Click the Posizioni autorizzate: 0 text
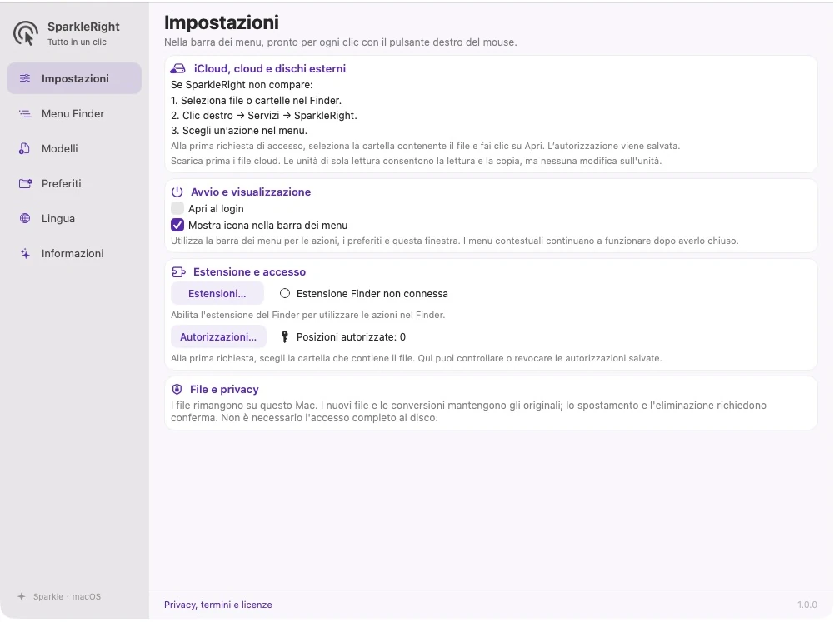This screenshot has width=840, height=622. [x=352, y=336]
